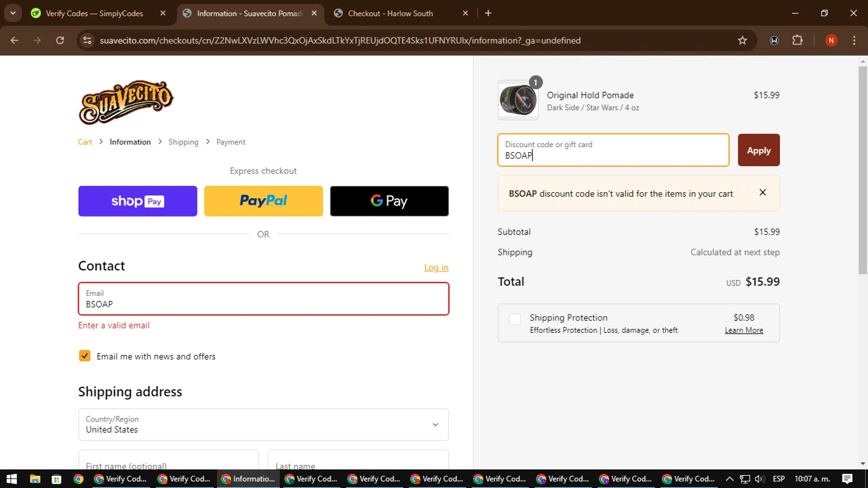Toggle Email me with news and offers
868x488 pixels.
[x=85, y=356]
